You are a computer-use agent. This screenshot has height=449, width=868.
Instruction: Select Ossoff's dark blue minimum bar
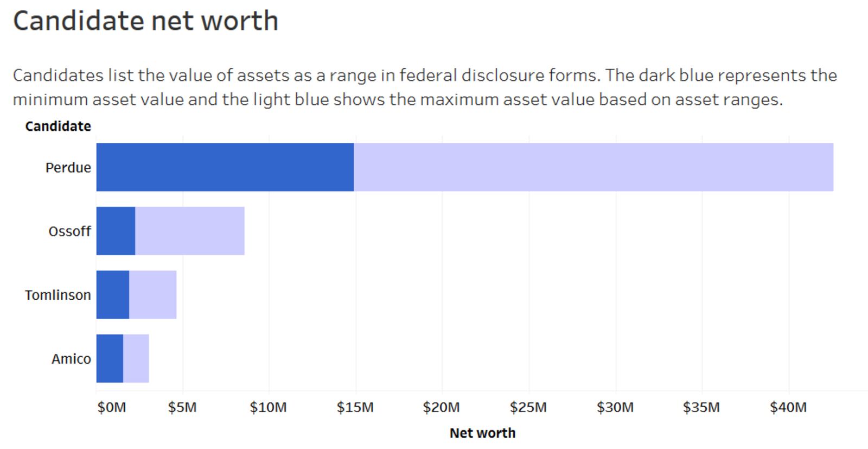116,231
